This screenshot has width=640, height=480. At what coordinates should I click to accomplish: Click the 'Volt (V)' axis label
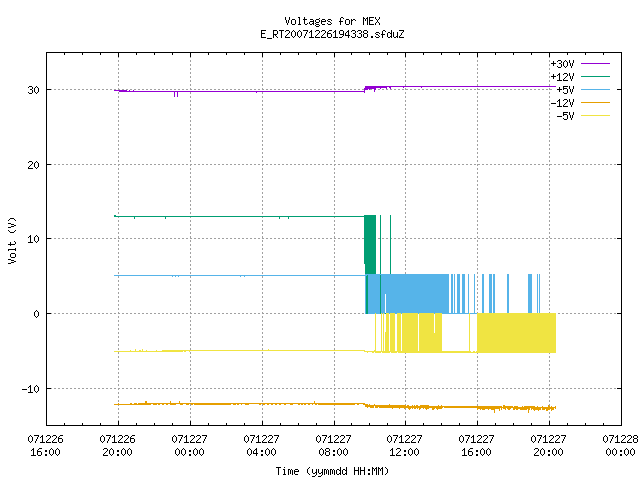pos(12,241)
